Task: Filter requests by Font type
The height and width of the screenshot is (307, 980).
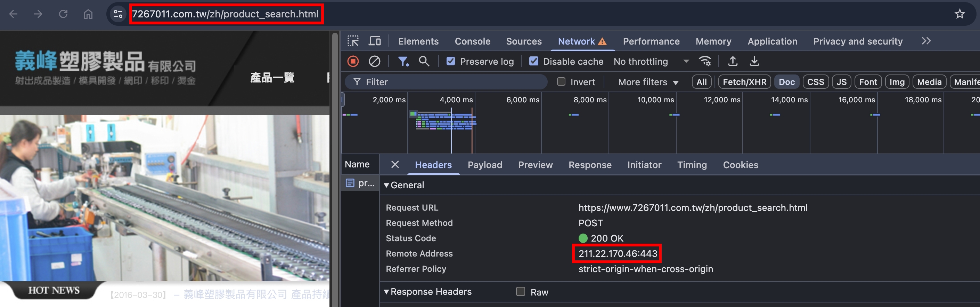Action: (x=868, y=82)
